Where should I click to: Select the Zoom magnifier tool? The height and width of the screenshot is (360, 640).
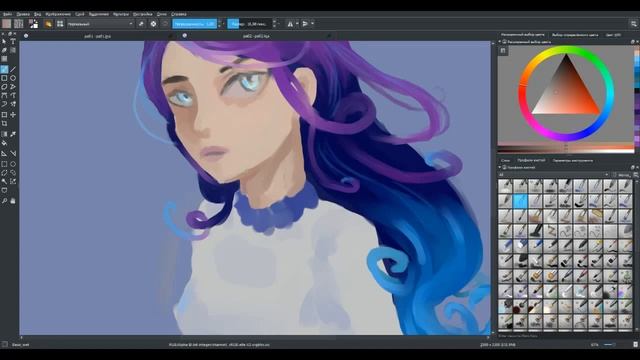[x=4, y=201]
